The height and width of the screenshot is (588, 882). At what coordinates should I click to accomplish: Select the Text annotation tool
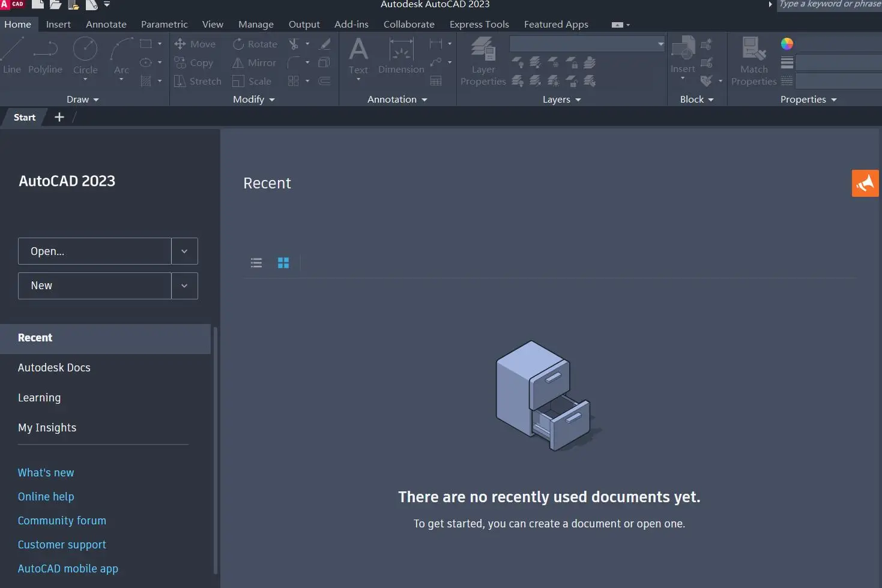[358, 50]
